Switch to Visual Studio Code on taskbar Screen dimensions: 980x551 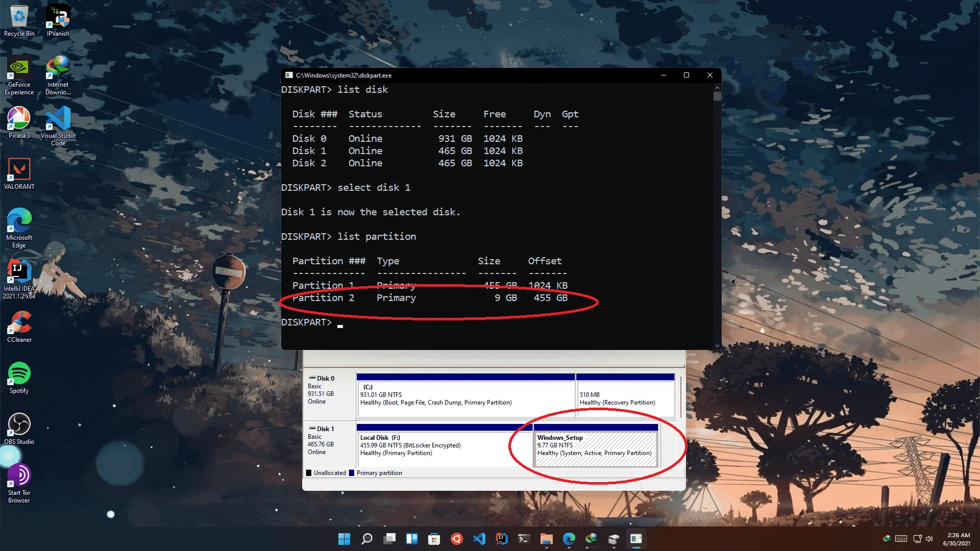(479, 539)
